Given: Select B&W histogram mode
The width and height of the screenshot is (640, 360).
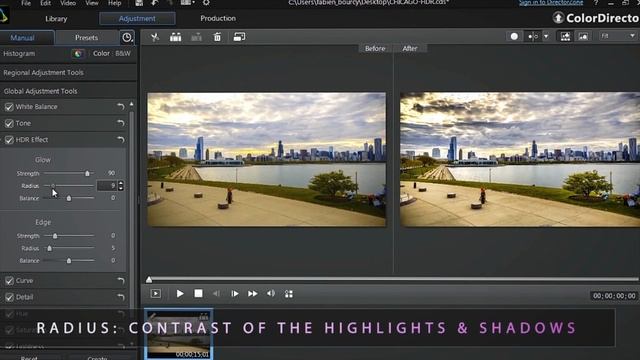Looking at the screenshot, I should [x=123, y=53].
